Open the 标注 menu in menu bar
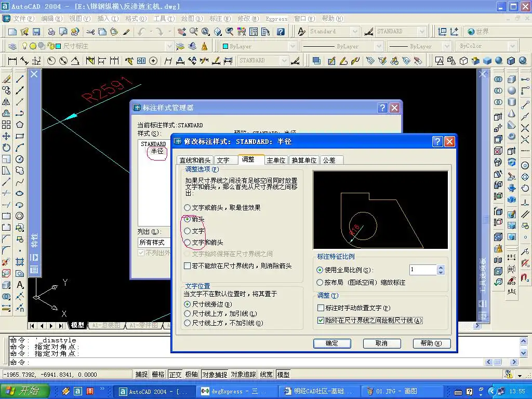Image resolution: width=532 pixels, height=399 pixels. pyautogui.click(x=220, y=19)
